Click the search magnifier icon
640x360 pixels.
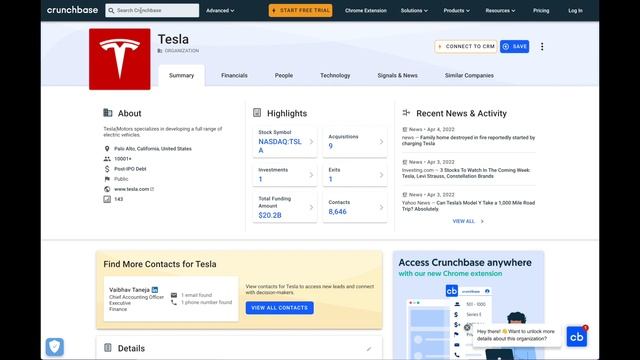tap(111, 11)
